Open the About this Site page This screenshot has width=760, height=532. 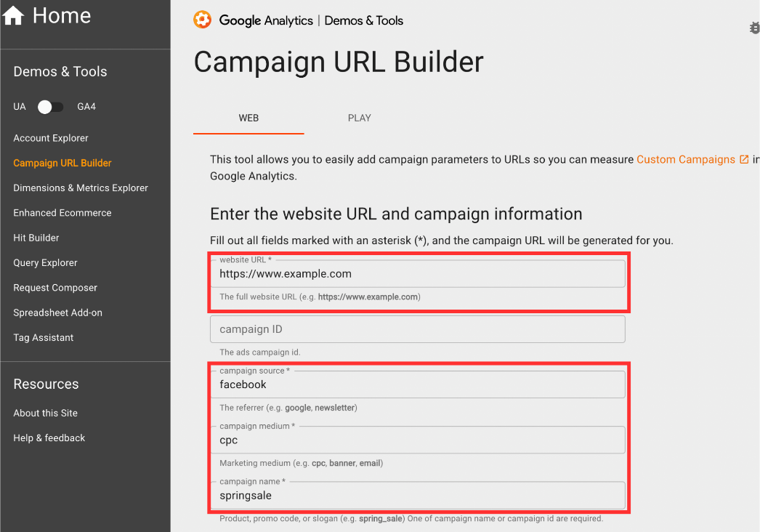tap(46, 414)
